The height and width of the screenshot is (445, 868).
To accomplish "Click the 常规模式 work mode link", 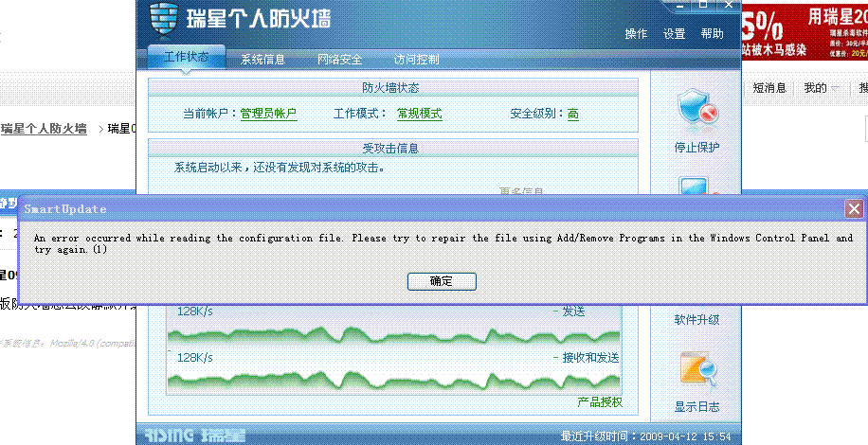I will pos(420,114).
